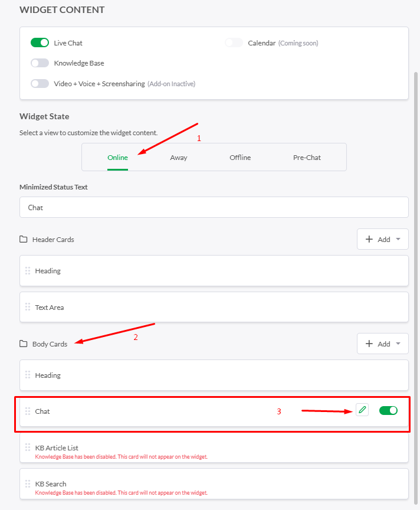Select the Pre-Chat tab
This screenshot has width=420, height=510.
pyautogui.click(x=307, y=158)
